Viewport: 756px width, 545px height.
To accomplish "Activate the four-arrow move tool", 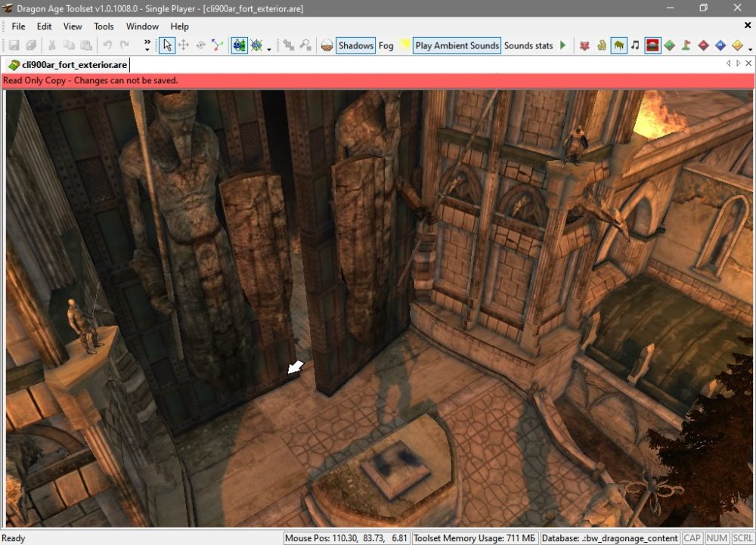I will 184,45.
